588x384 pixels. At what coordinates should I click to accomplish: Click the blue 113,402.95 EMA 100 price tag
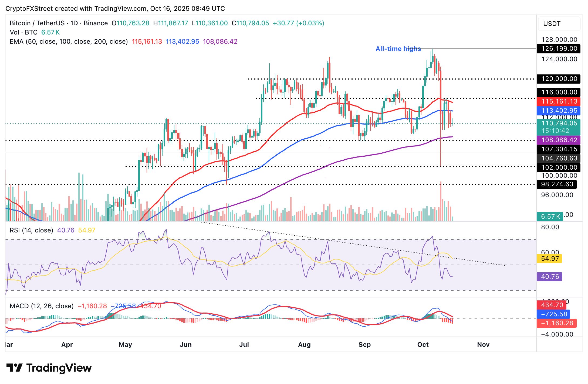coord(559,111)
